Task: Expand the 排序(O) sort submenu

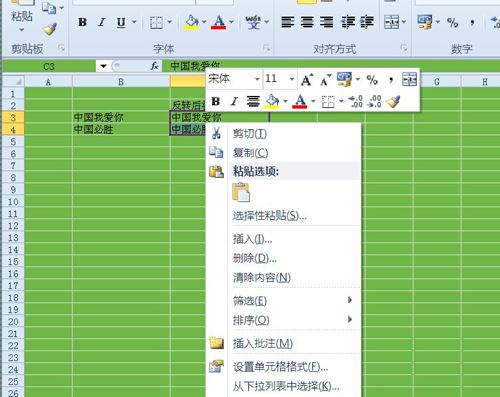Action: [x=283, y=320]
